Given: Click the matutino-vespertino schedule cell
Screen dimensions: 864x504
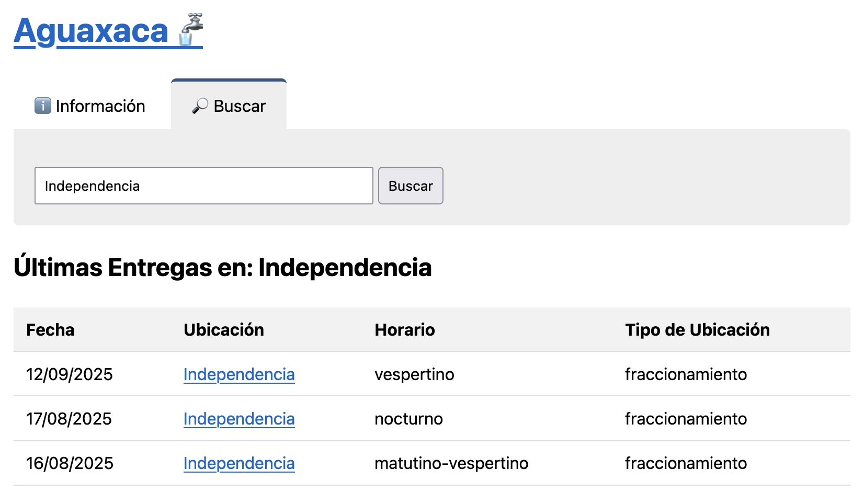Looking at the screenshot, I should (x=451, y=463).
